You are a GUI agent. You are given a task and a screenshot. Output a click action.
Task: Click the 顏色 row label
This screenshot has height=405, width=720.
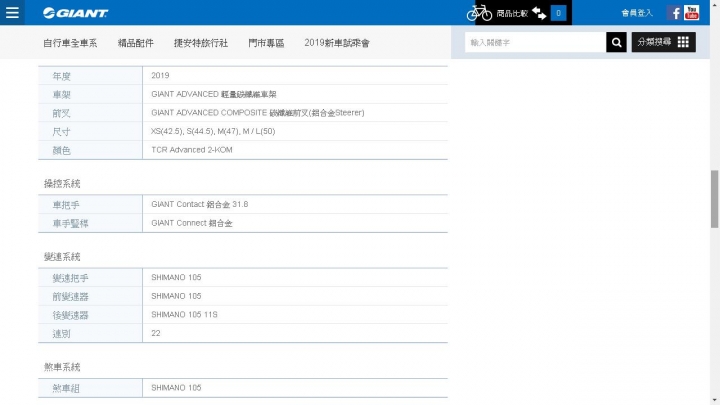pyautogui.click(x=62, y=151)
